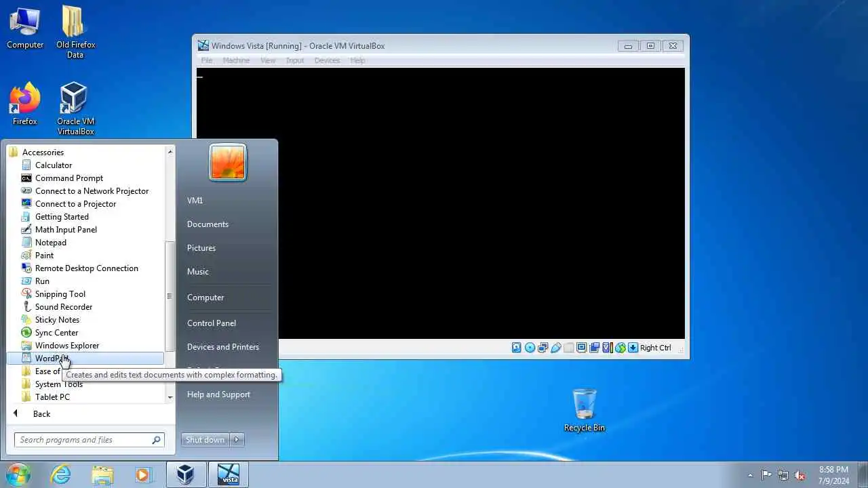The width and height of the screenshot is (868, 488).
Task: Click the muted volume tray icon
Action: pos(800,475)
